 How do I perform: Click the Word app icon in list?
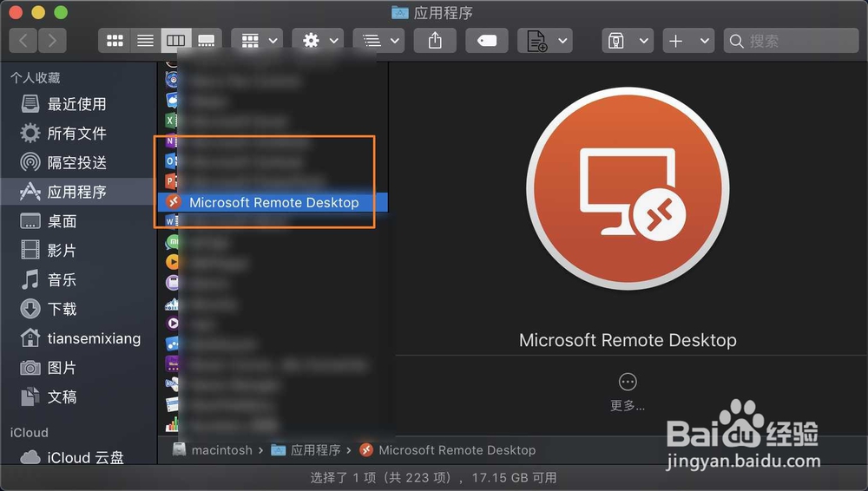pos(171,221)
